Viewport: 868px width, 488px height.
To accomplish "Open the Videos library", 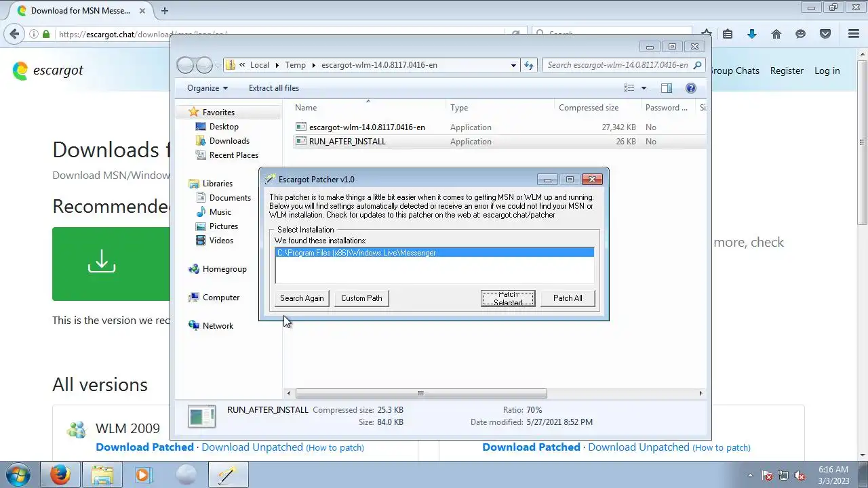I will 221,241.
